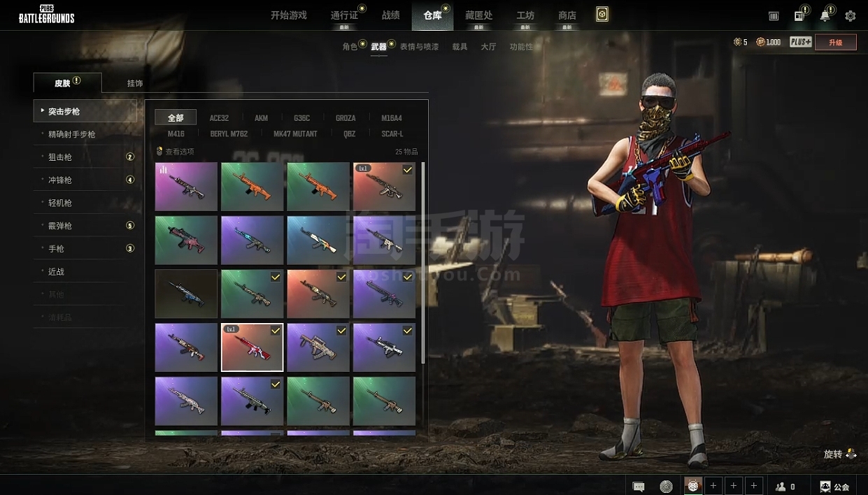Open the chat bubble icon
Viewport: 868px width, 495px height.
pos(639,486)
